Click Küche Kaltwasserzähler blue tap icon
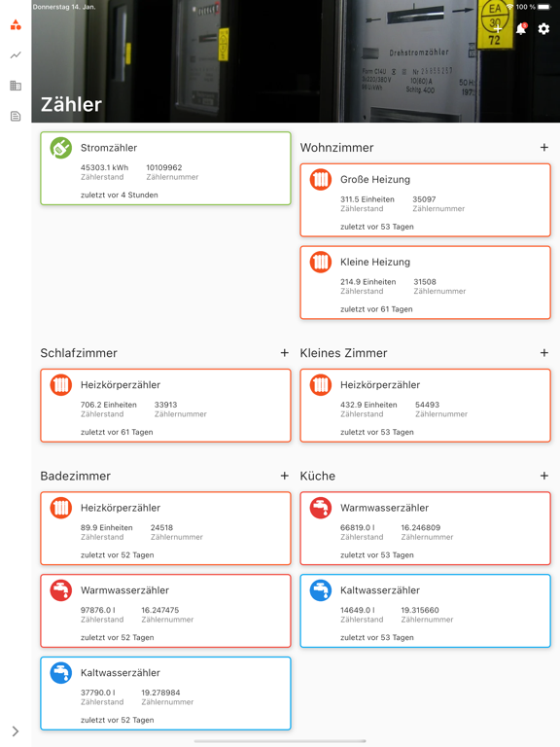560x747 pixels. pyautogui.click(x=321, y=590)
